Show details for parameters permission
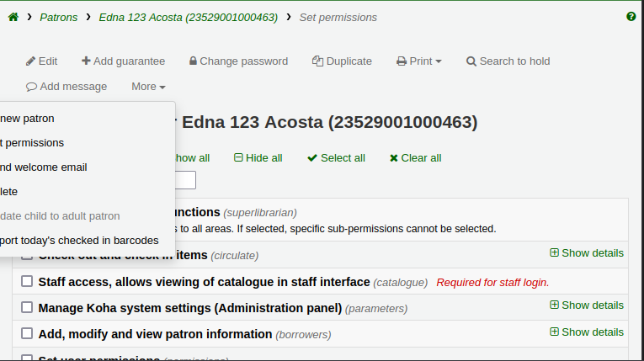The width and height of the screenshot is (644, 361). click(587, 305)
